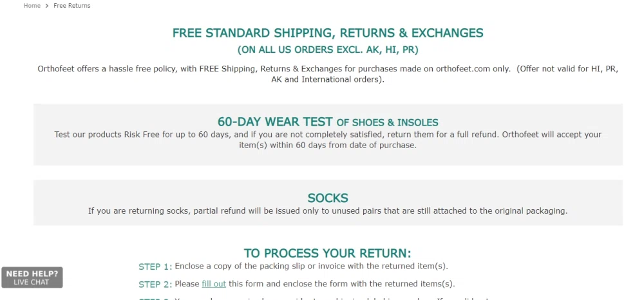Click the 'On all US orders' subheading
Image resolution: width=644 pixels, height=300 pixels.
pos(328,50)
